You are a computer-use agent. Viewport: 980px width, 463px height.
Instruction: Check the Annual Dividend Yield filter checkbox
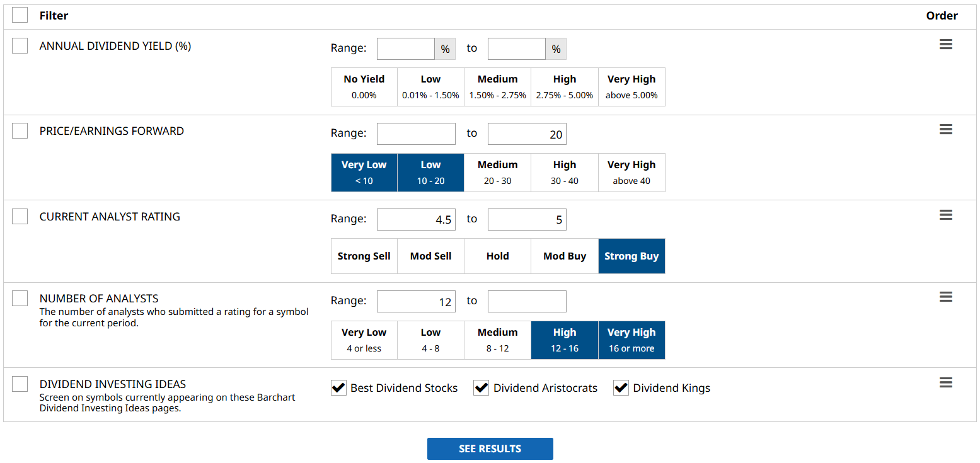point(20,46)
